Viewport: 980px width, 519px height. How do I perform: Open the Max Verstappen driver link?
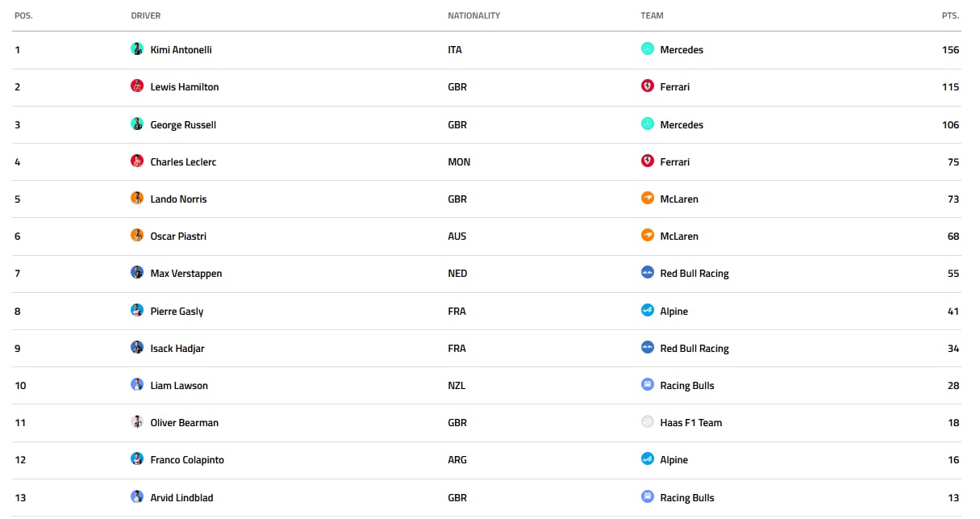(x=186, y=274)
